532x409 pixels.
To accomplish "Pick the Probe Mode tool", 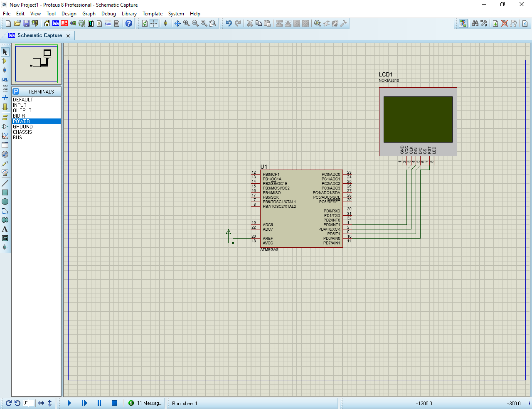I will click(x=5, y=163).
